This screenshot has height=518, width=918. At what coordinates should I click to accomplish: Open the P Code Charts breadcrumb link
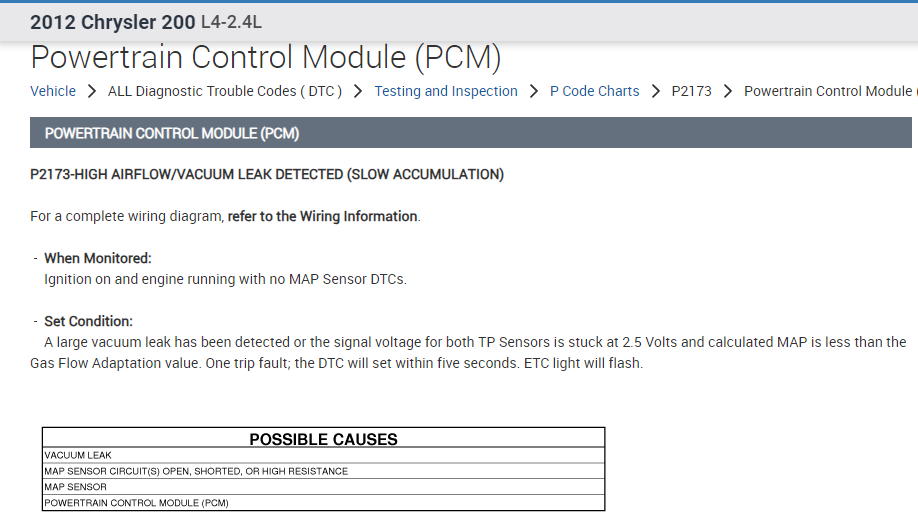tap(594, 91)
